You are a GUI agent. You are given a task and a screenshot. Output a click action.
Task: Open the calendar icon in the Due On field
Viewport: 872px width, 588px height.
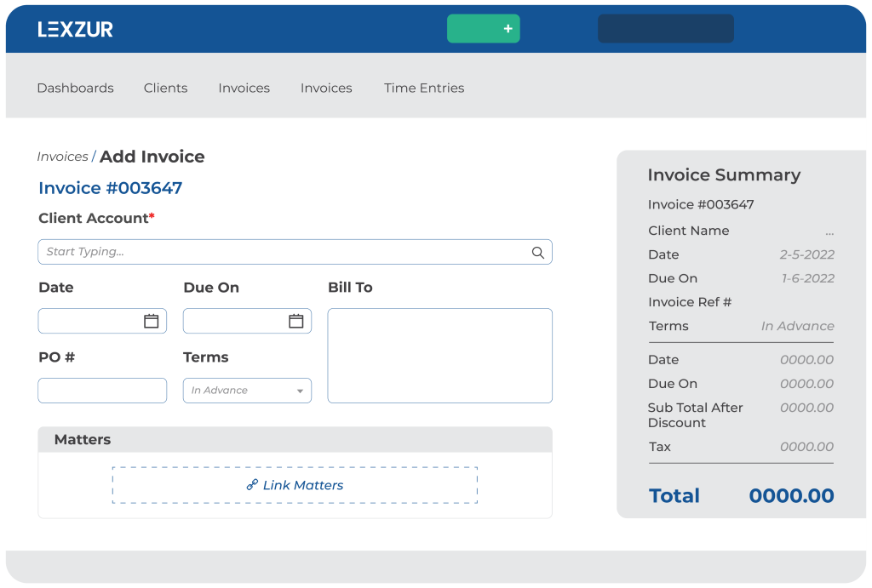pos(295,321)
